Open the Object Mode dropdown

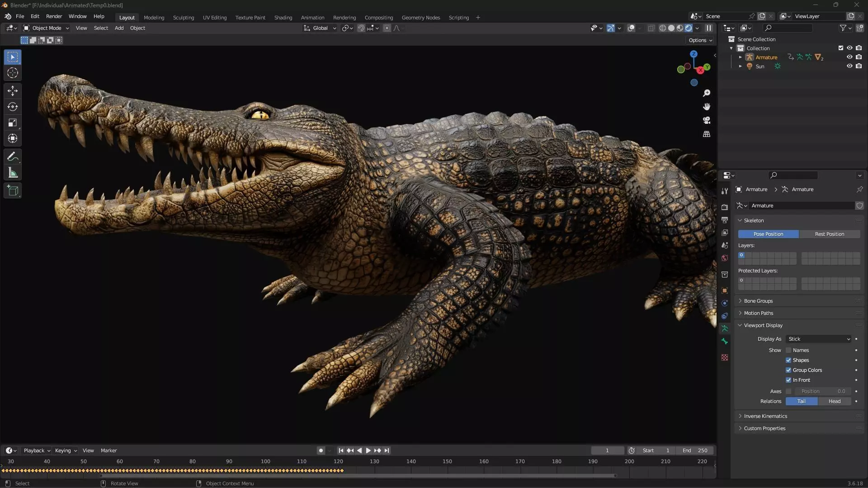[46, 28]
